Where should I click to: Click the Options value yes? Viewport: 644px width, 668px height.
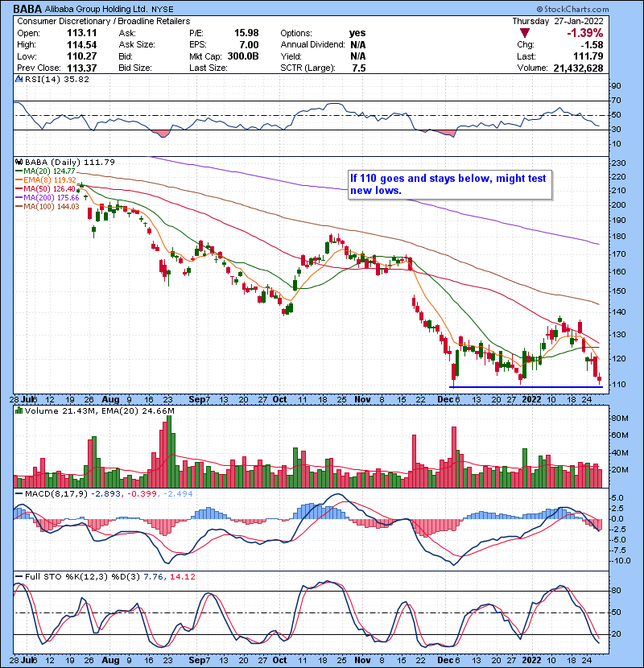tap(357, 33)
